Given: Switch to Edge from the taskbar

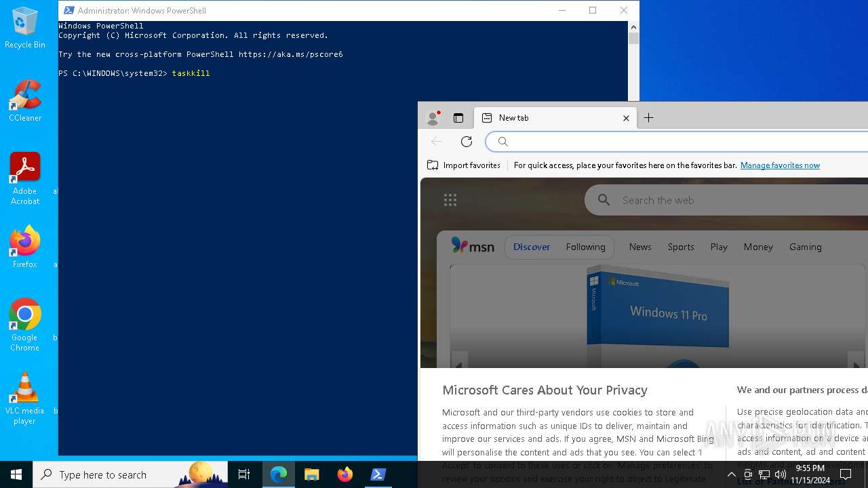Looking at the screenshot, I should 279,474.
